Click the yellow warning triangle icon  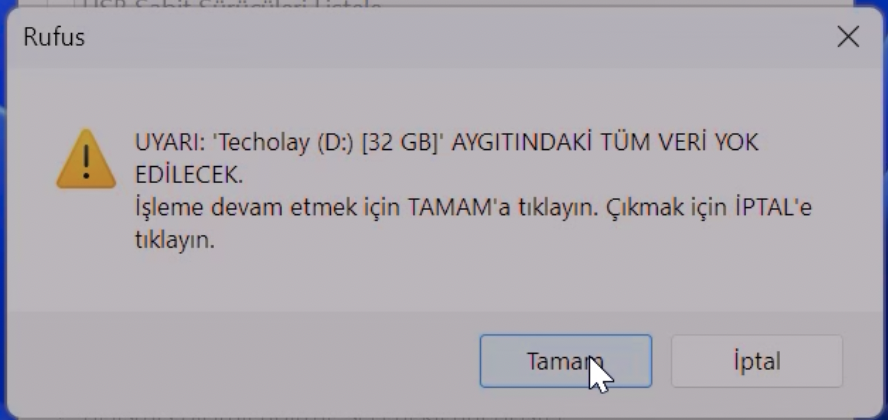86,159
